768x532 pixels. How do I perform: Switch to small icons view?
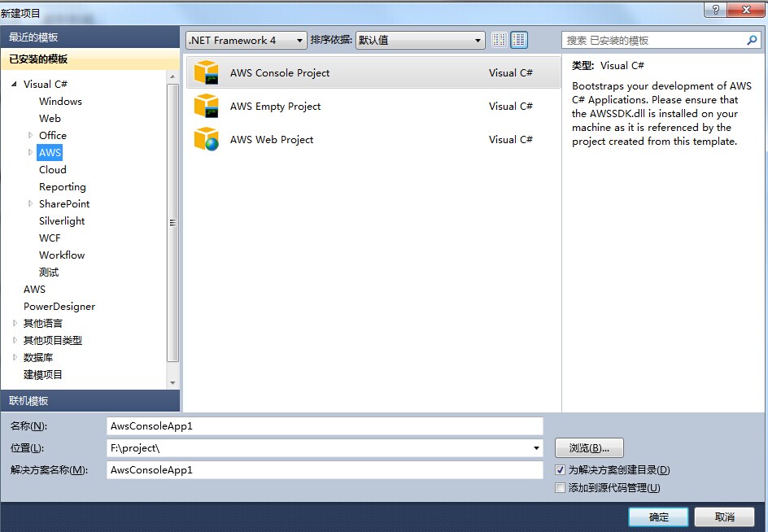(x=499, y=40)
